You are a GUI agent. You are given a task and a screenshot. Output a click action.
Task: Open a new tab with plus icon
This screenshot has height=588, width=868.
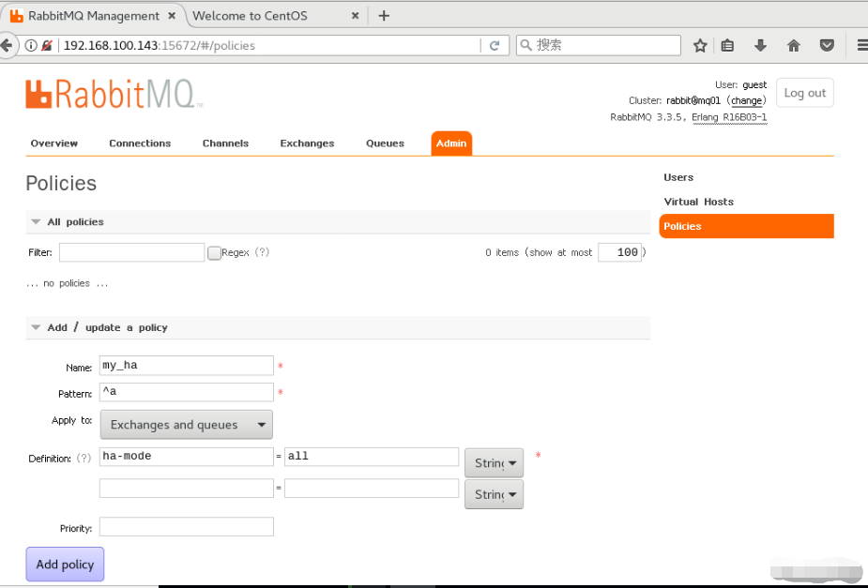click(384, 16)
